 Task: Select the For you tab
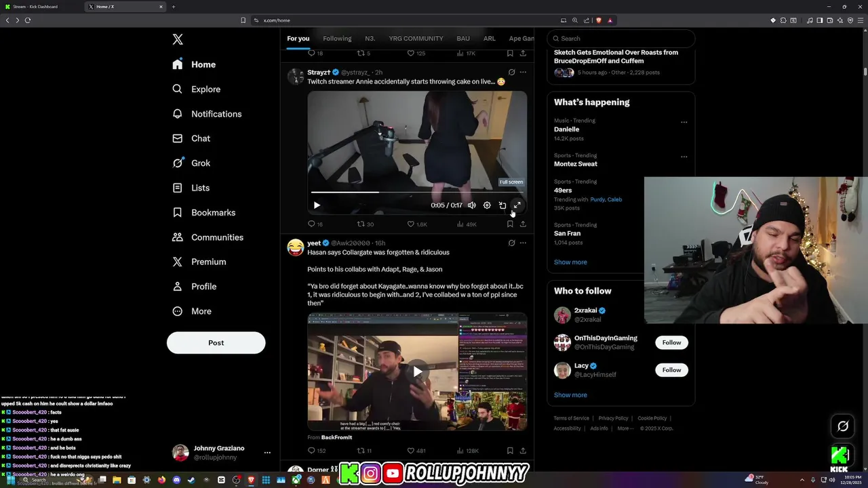click(298, 39)
